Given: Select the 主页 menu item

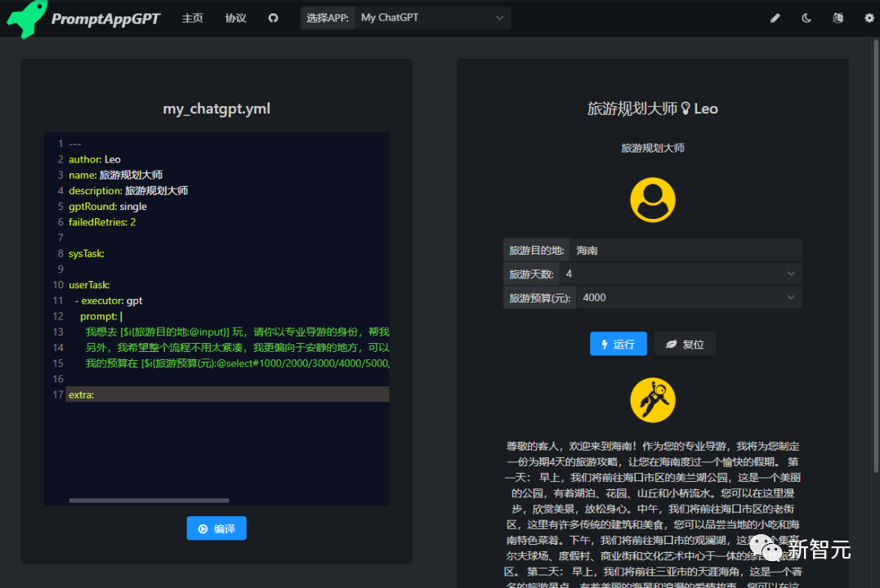Looking at the screenshot, I should click(192, 17).
